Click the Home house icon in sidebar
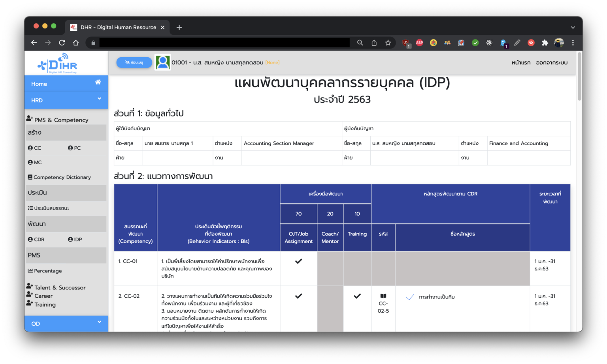 tap(98, 82)
